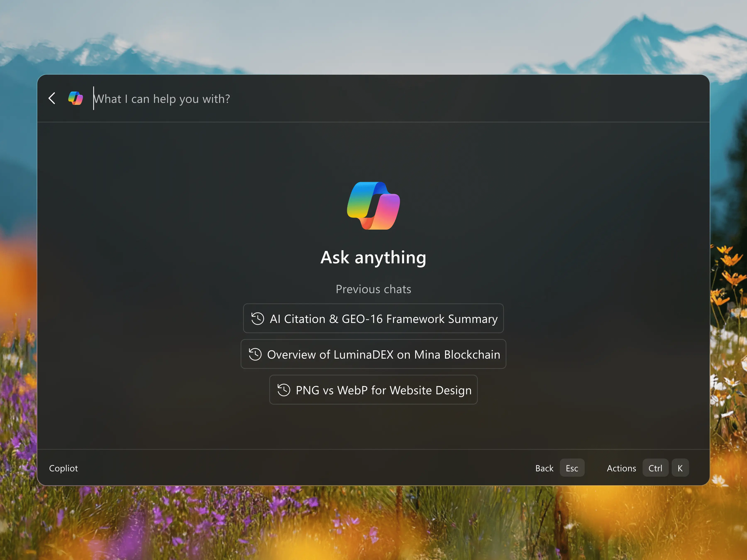The width and height of the screenshot is (747, 560).
Task: Click the Ctrl key badge
Action: (655, 468)
